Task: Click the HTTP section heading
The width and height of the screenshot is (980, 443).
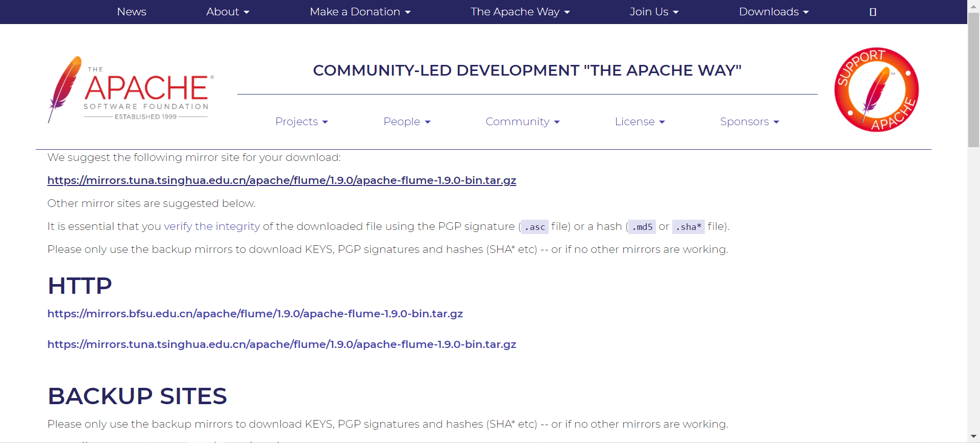Action: [80, 286]
